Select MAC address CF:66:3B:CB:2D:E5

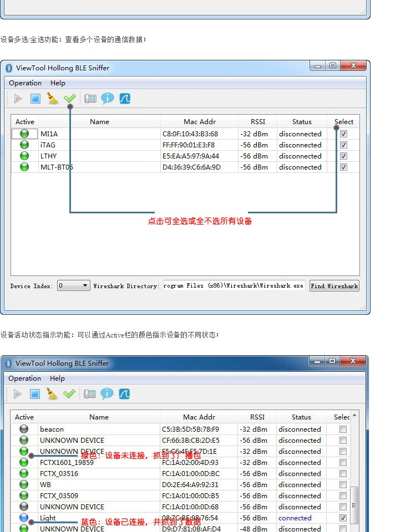(x=190, y=440)
